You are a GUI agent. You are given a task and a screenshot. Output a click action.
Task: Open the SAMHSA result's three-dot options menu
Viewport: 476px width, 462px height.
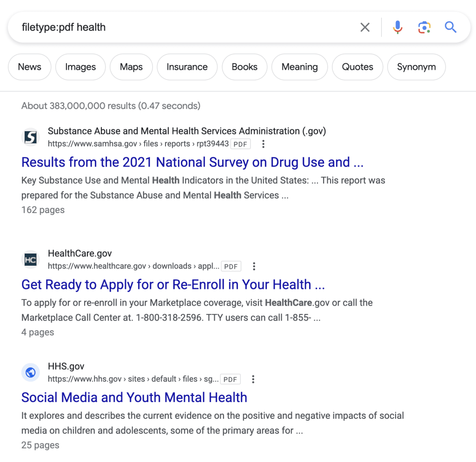pos(263,144)
